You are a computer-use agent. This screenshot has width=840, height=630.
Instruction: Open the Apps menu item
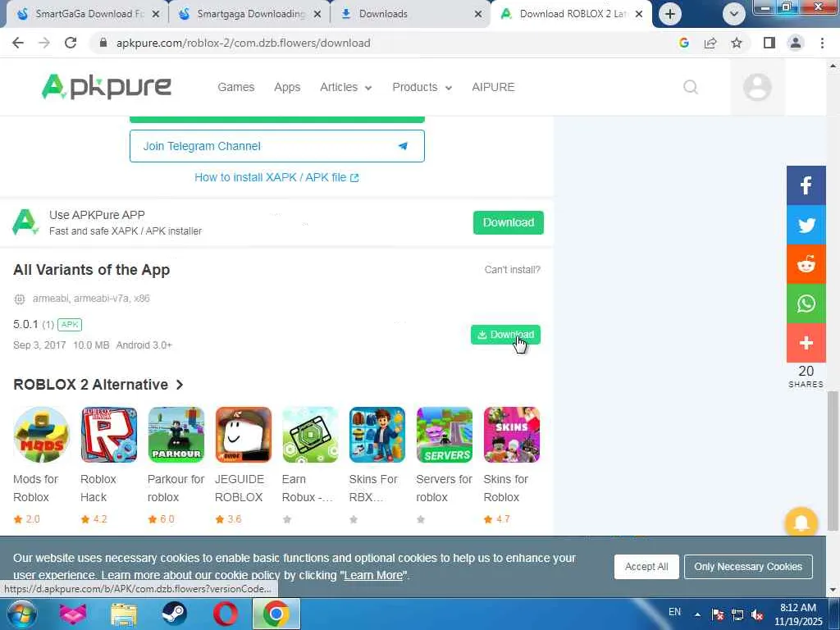coord(287,87)
